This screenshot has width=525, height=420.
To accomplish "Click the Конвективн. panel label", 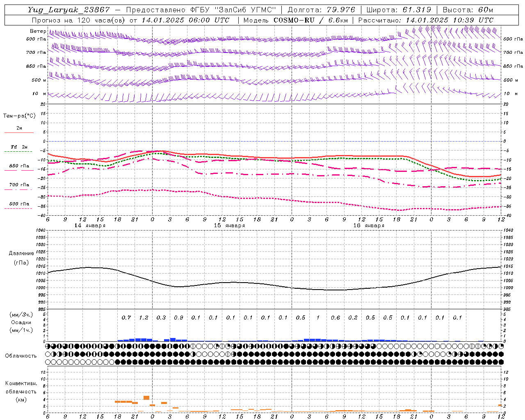I will tap(21, 383).
